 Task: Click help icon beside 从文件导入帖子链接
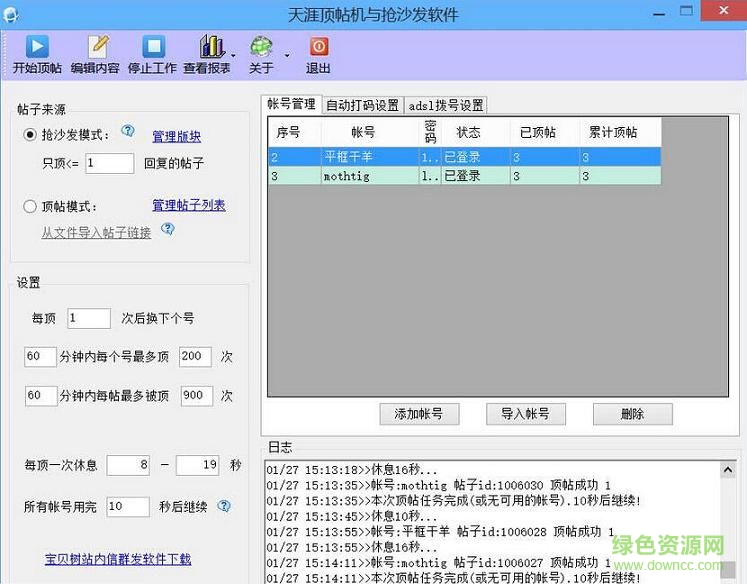tap(168, 229)
